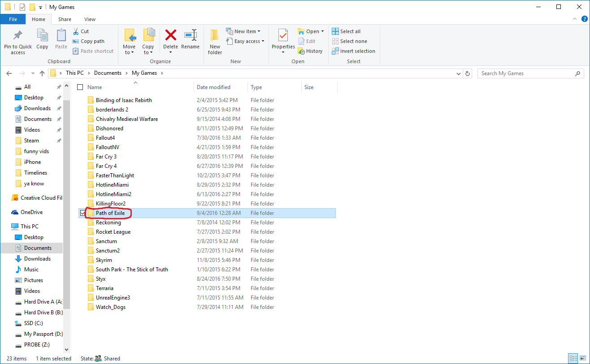Click the Edit ribbon icon

pos(301,41)
